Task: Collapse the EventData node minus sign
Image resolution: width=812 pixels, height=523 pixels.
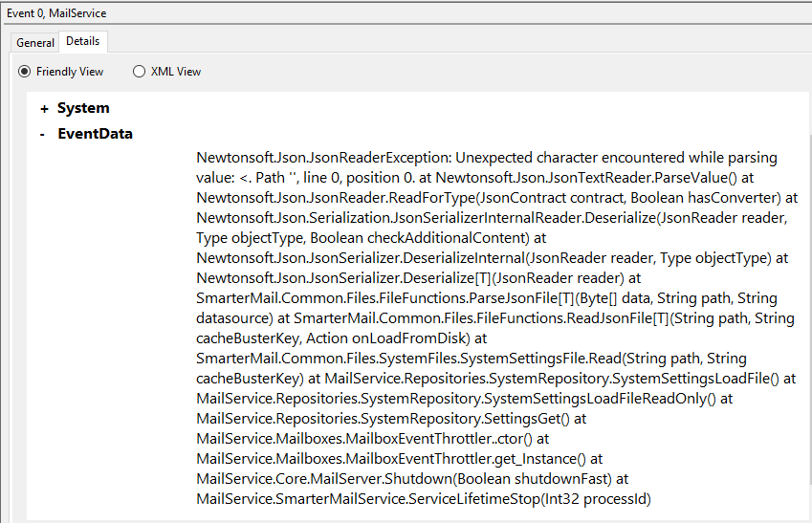Action: click(42, 135)
